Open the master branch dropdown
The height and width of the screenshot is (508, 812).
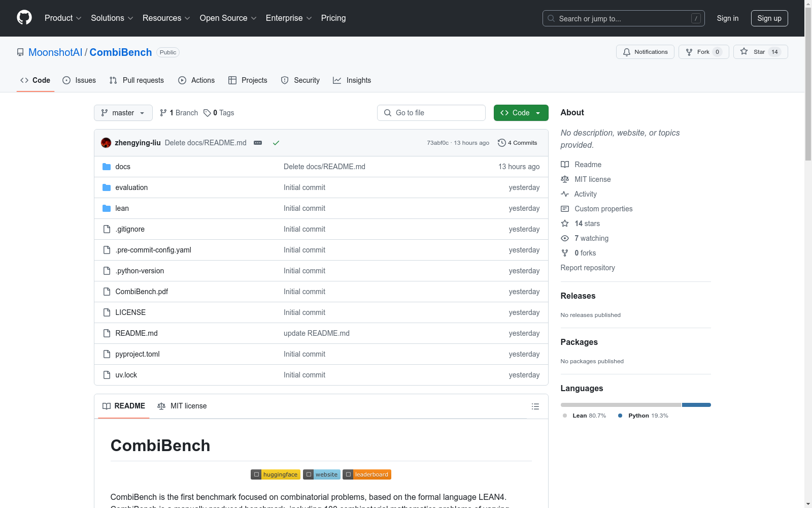(123, 113)
